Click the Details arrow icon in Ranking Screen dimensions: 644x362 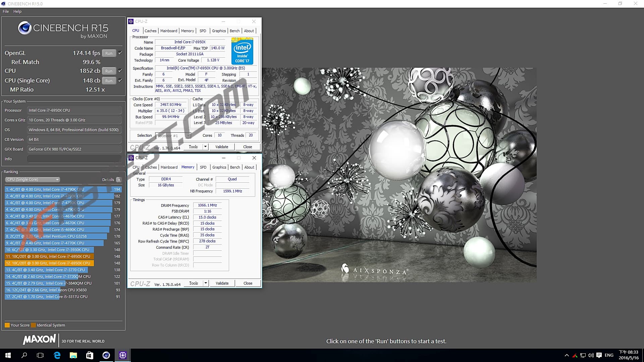tap(118, 180)
